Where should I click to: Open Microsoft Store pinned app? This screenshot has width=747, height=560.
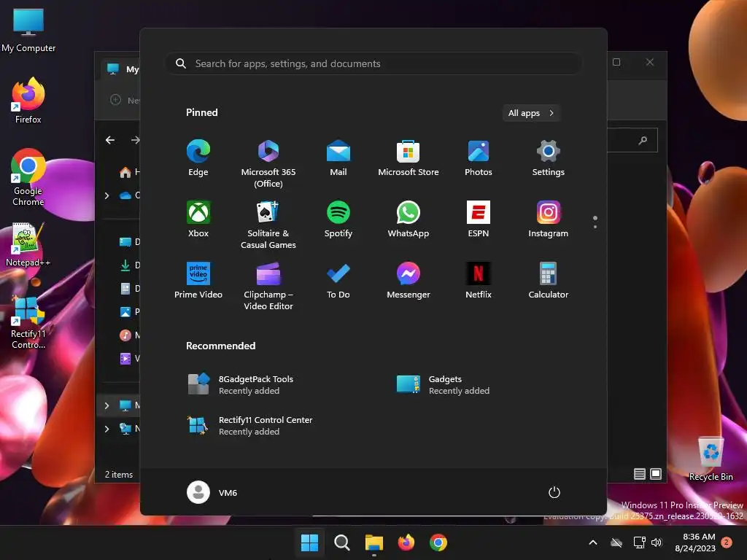(x=409, y=158)
